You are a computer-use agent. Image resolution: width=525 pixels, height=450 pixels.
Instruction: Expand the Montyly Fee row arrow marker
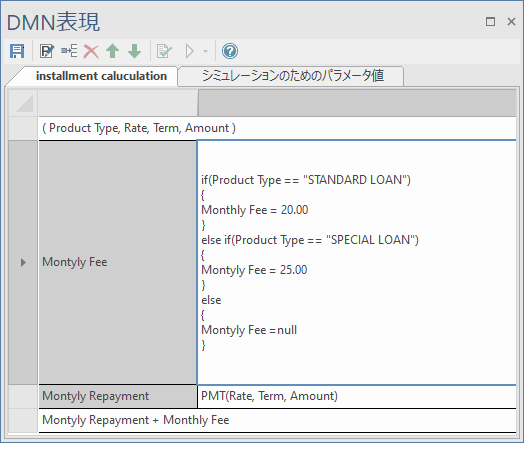(23, 262)
